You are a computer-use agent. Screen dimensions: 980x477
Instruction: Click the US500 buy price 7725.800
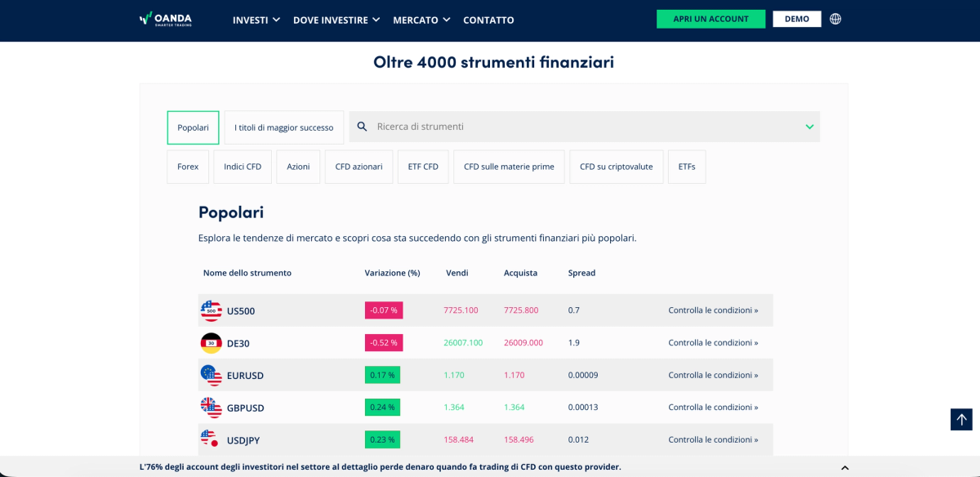[x=521, y=310]
